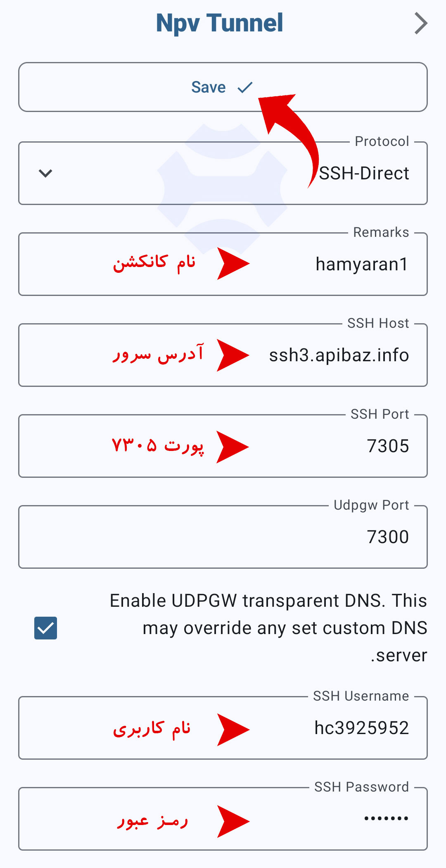Click the Npv Tunnel title text
The height and width of the screenshot is (868, 446).
(x=219, y=23)
